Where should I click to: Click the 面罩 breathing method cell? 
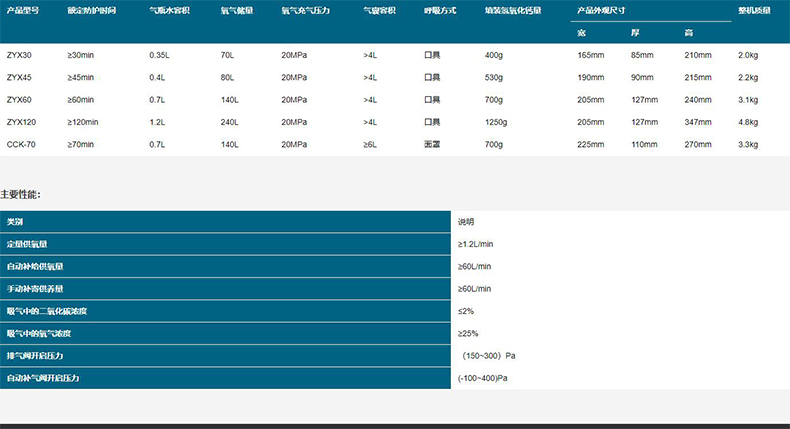click(432, 144)
